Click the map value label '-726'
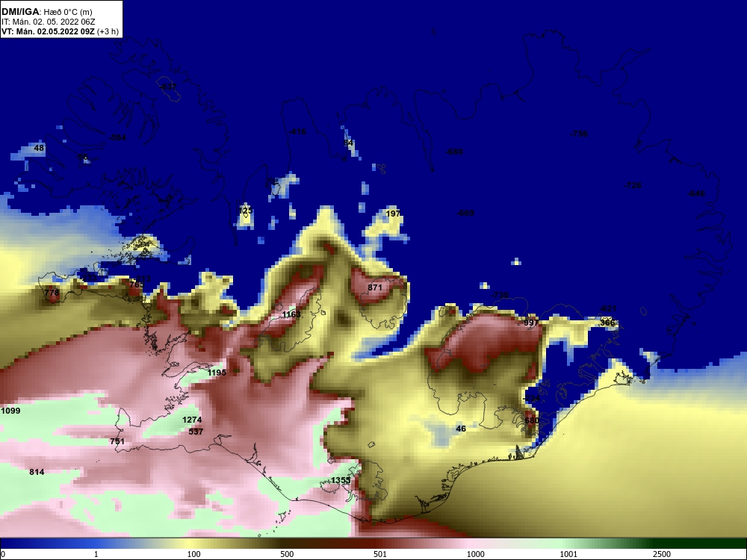 point(633,185)
